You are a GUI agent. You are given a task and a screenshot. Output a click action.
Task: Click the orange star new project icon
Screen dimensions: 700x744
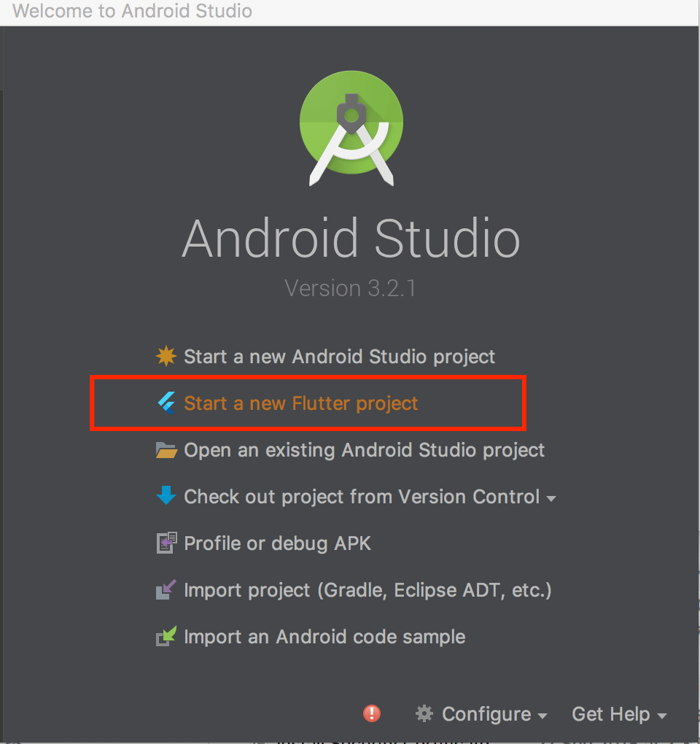point(166,357)
